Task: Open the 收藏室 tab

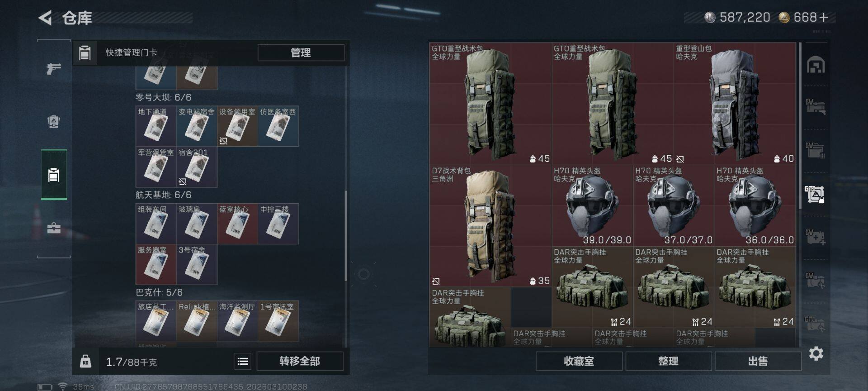Action: pos(579,361)
